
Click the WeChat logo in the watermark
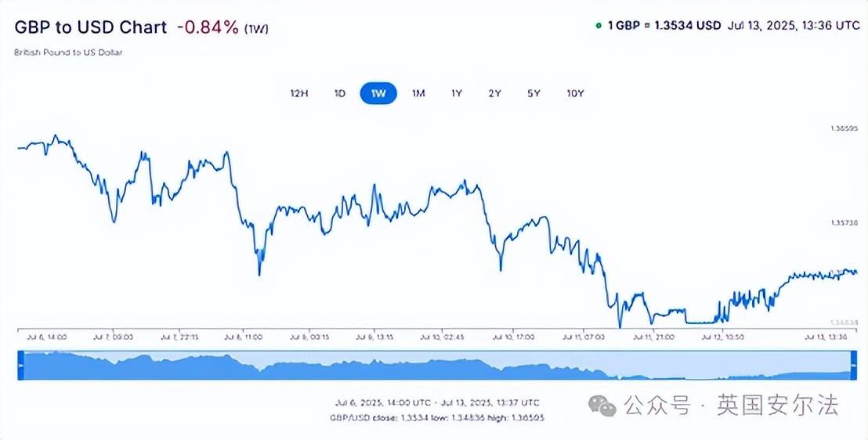click(x=602, y=406)
